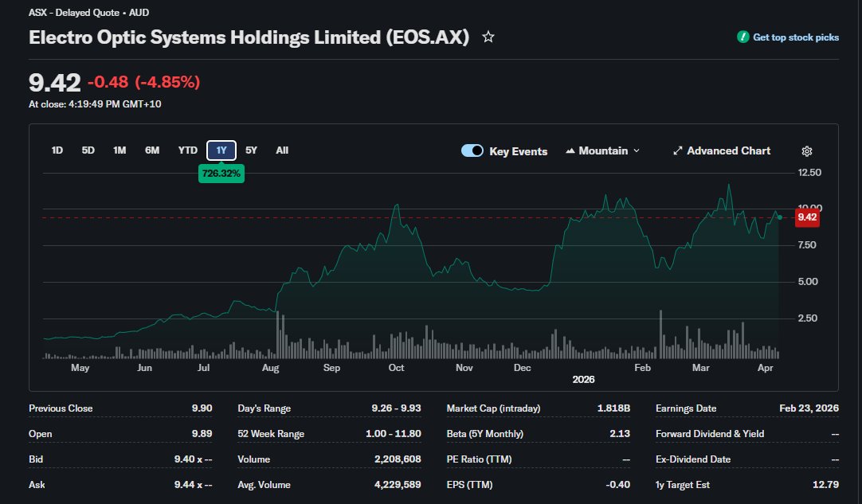862x504 pixels.
Task: Click the Mountain chart type icon
Action: 570,150
